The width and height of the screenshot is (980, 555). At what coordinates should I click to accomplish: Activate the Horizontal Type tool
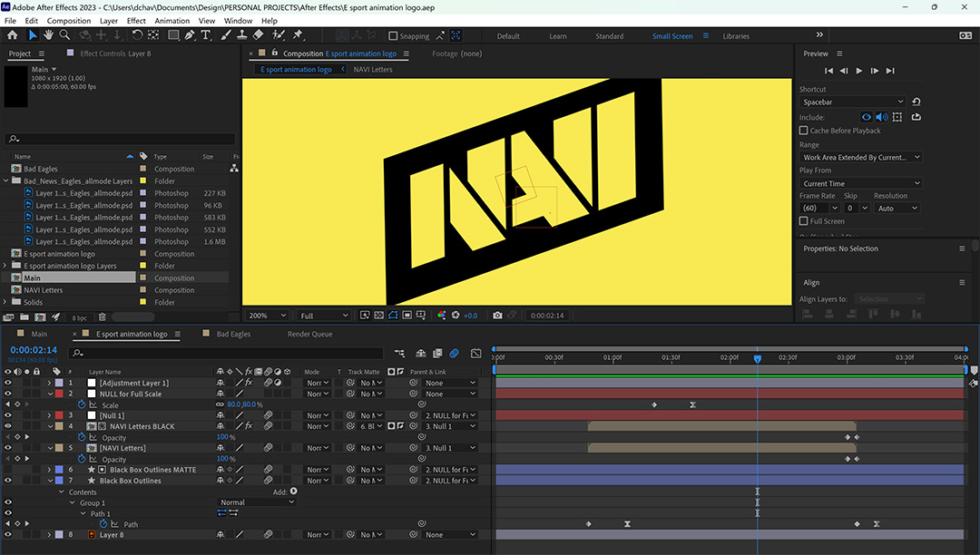point(206,35)
